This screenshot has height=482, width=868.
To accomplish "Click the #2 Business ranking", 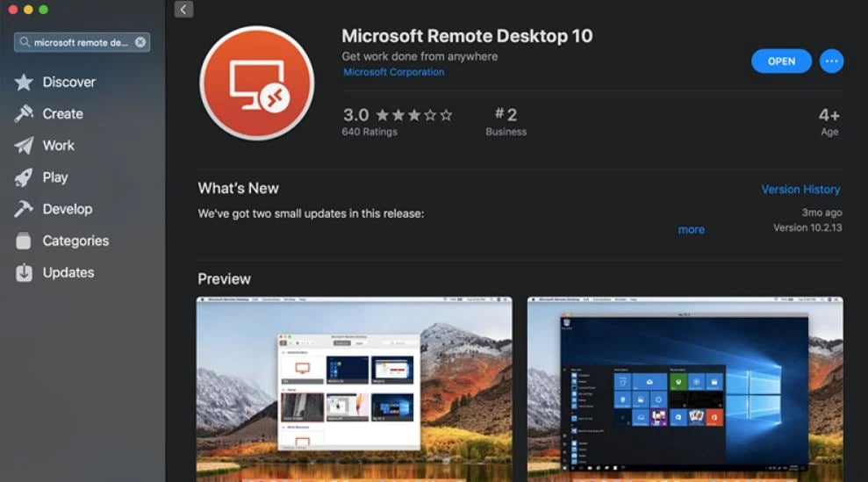I will 506,121.
